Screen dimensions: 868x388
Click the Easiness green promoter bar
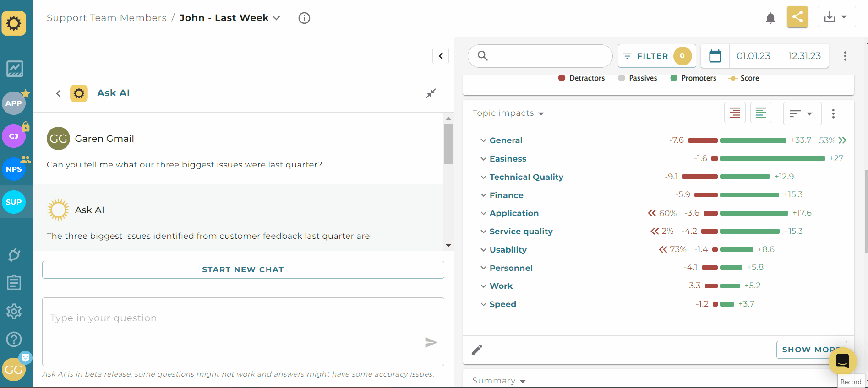(772, 158)
